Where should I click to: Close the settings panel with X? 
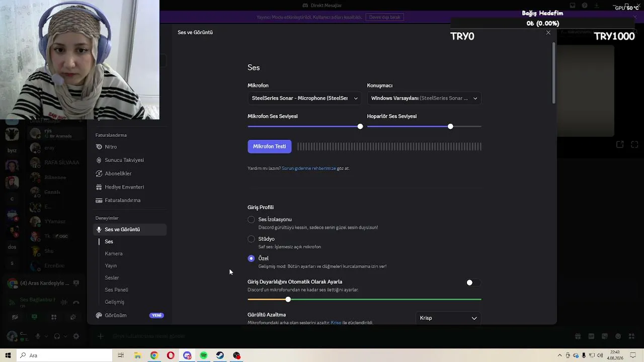548,33
